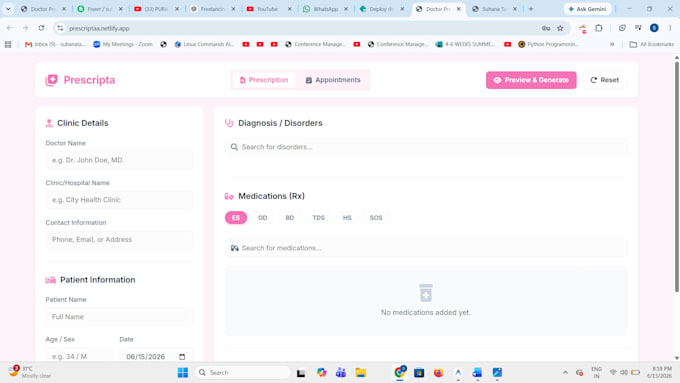Image resolution: width=680 pixels, height=383 pixels.
Task: Switch to the Prescription tab
Action: (264, 80)
